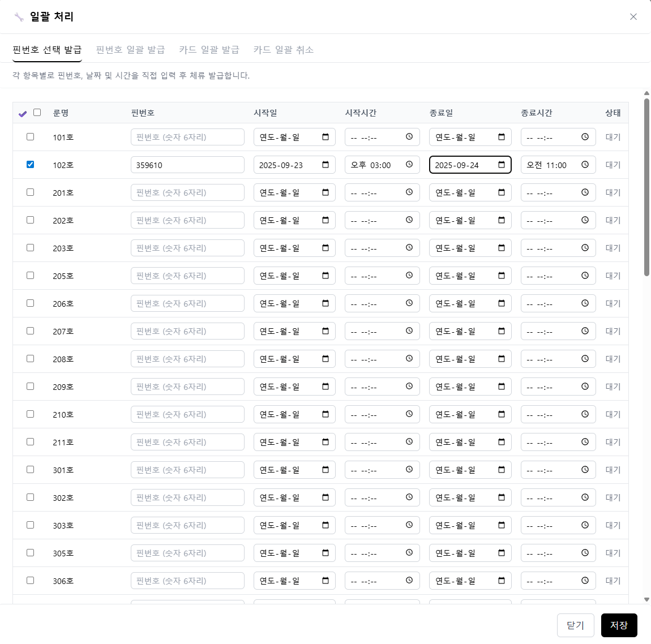The height and width of the screenshot is (644, 651).
Task: Check the 203호 room checkbox
Action: (x=31, y=248)
